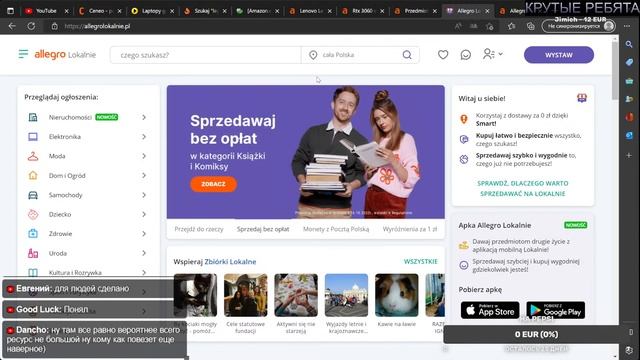Click the location pin icon

click(313, 55)
